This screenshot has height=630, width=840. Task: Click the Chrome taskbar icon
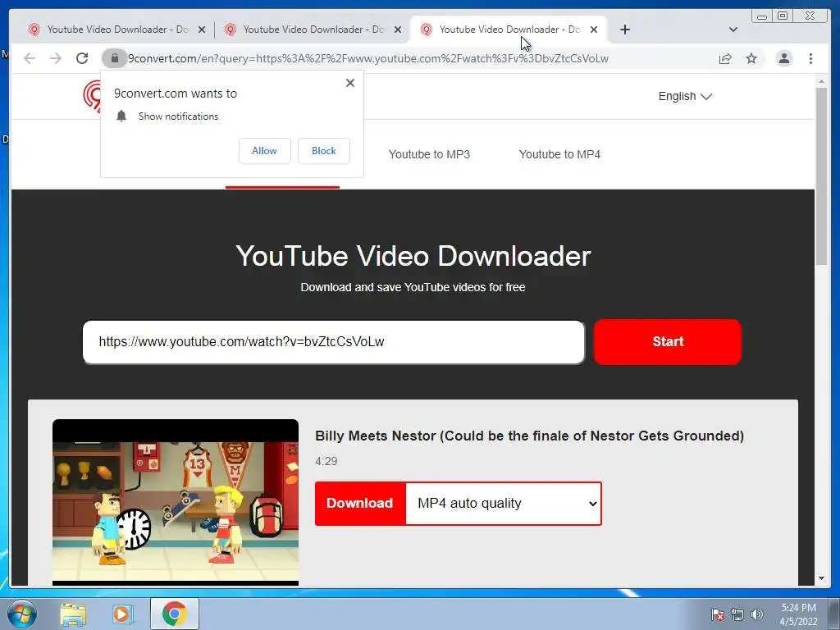click(x=175, y=614)
